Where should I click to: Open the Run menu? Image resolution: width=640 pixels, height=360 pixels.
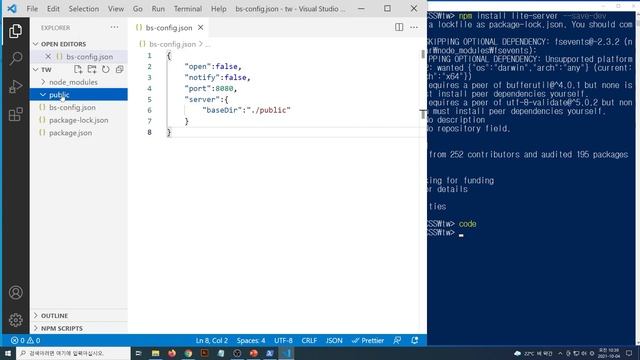[x=158, y=9]
